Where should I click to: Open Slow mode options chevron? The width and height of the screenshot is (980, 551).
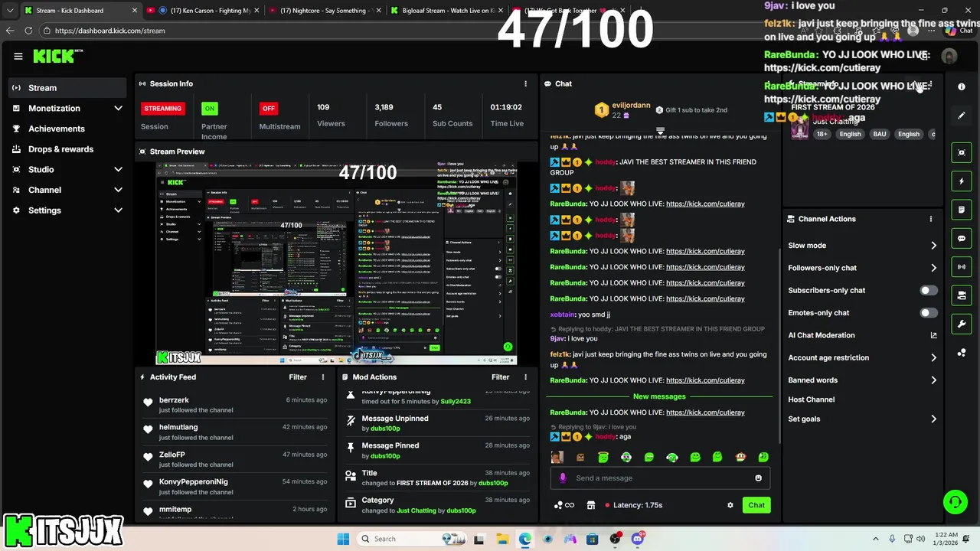933,246
